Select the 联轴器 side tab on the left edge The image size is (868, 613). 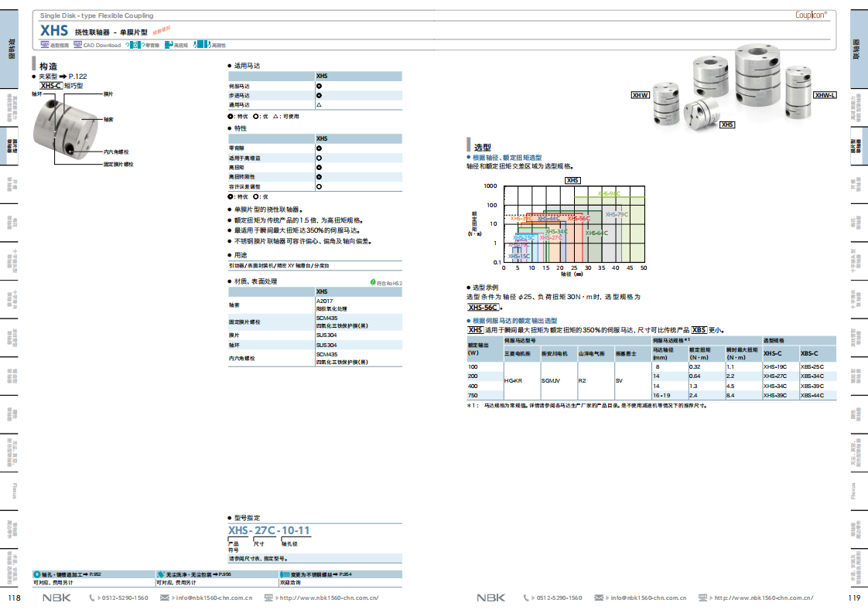[9, 49]
